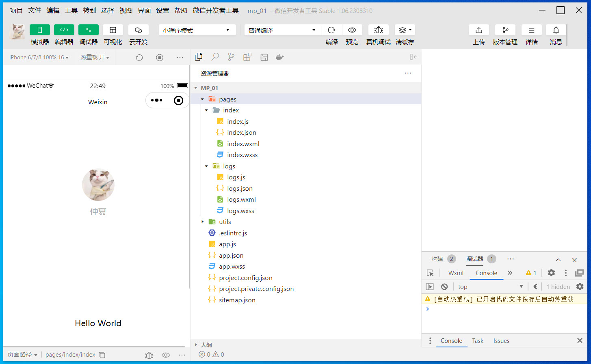Open the visualization (可视化) tool
Image resolution: width=591 pixels, height=364 pixels.
(113, 30)
